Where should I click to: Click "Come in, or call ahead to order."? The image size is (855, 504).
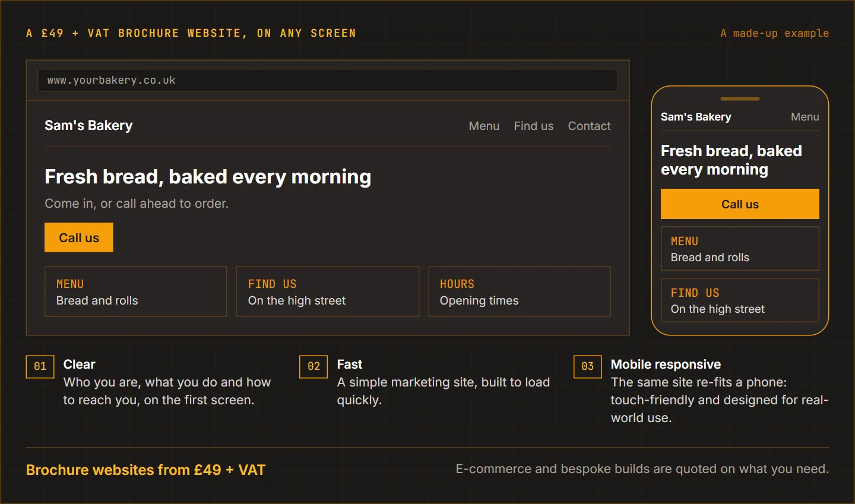[x=137, y=204]
